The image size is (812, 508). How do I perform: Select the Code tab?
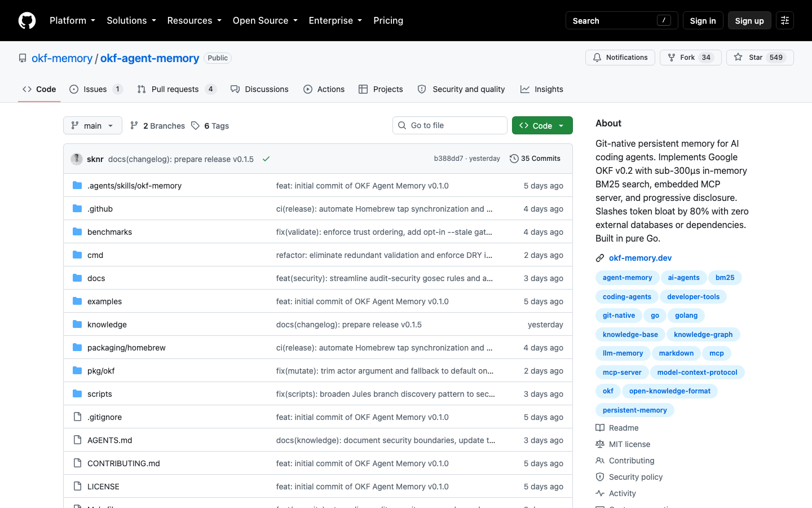click(39, 89)
